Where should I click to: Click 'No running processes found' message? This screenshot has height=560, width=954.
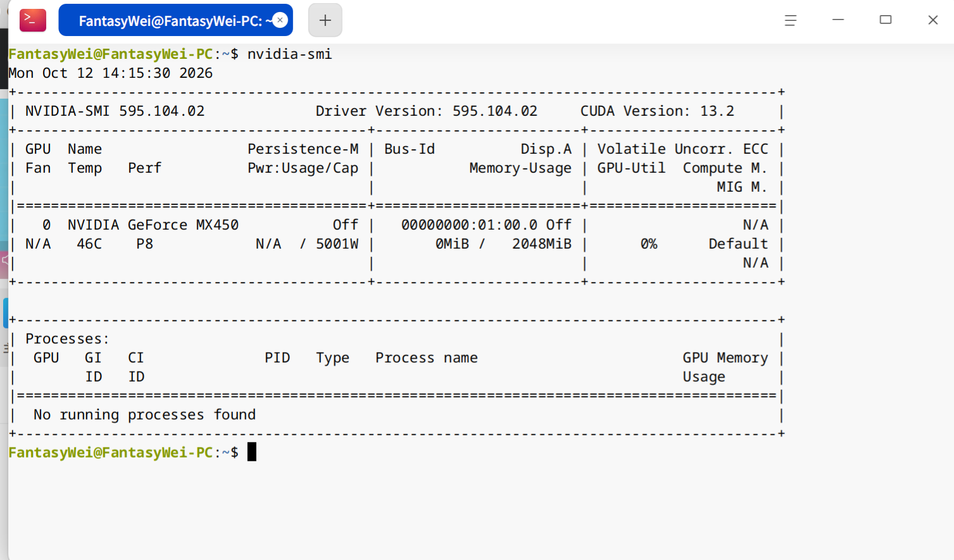(145, 415)
